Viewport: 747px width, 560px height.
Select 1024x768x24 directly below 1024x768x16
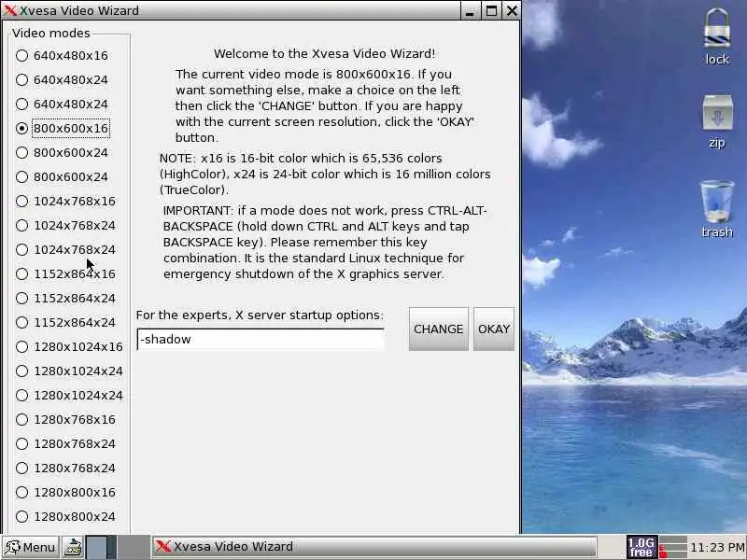(x=65, y=225)
